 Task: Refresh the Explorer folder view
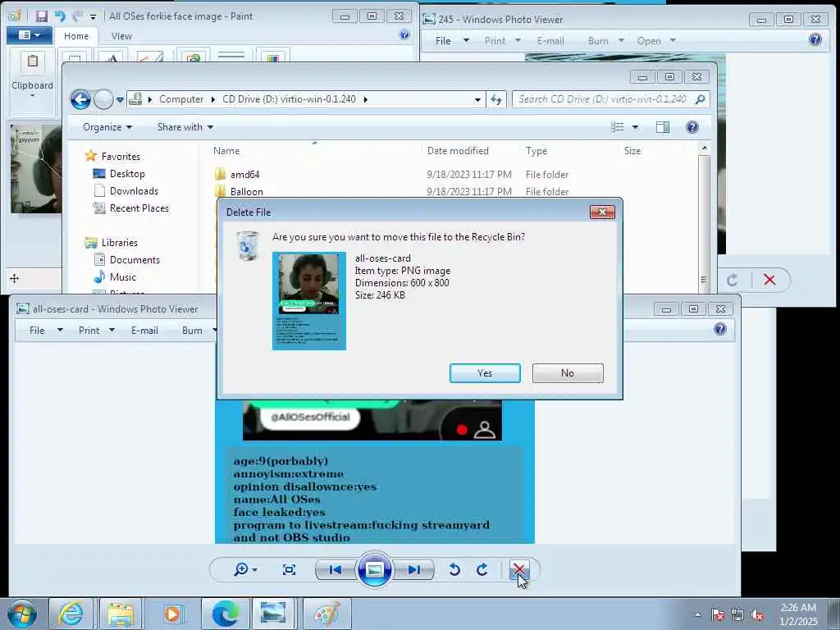click(x=496, y=99)
